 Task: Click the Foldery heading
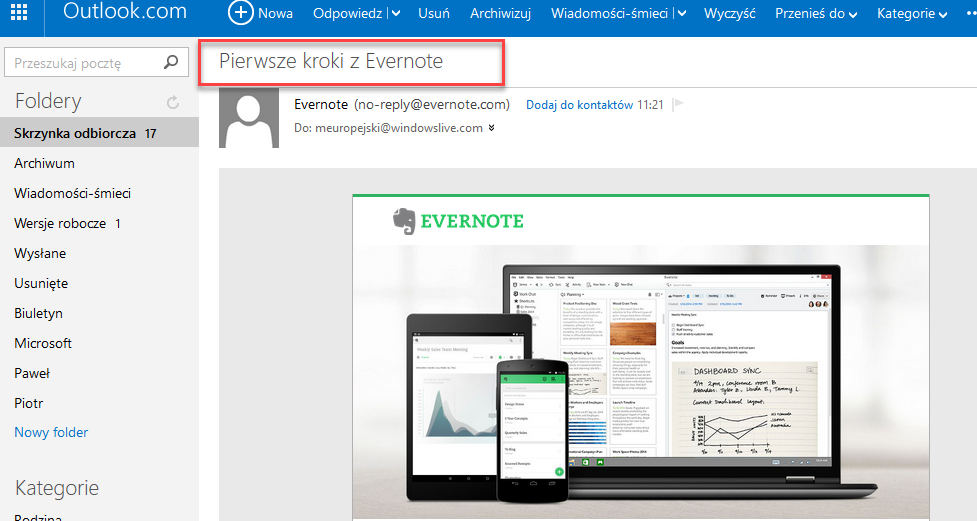coord(48,101)
